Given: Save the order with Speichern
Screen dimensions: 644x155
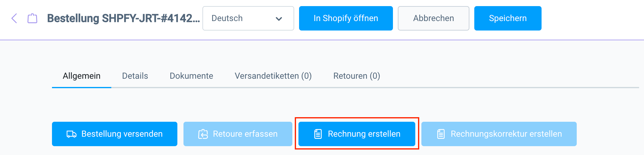Looking at the screenshot, I should (508, 18).
